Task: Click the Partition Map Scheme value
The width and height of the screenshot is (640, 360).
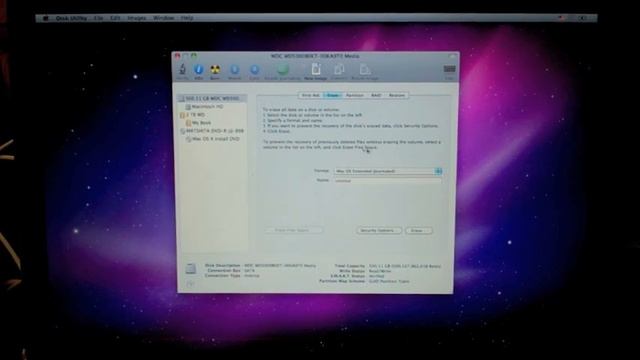Action: click(x=389, y=281)
